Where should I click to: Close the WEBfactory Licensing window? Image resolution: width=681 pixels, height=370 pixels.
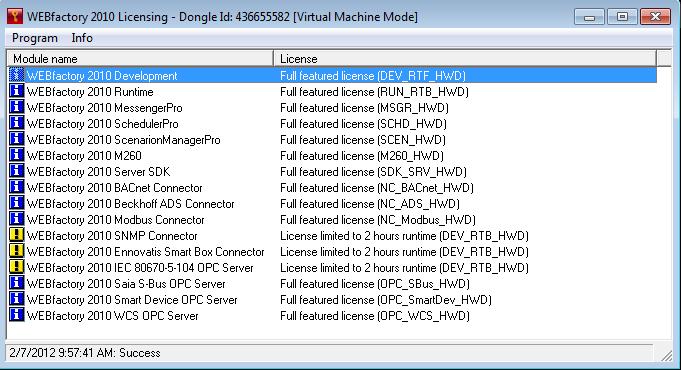tap(655, 17)
